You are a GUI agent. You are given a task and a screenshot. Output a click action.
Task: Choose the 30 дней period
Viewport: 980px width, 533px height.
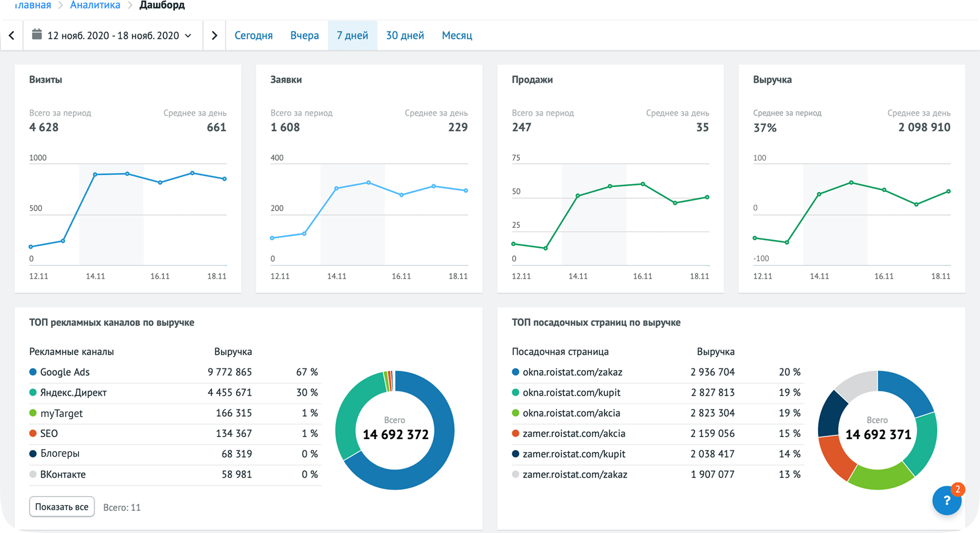(x=405, y=35)
